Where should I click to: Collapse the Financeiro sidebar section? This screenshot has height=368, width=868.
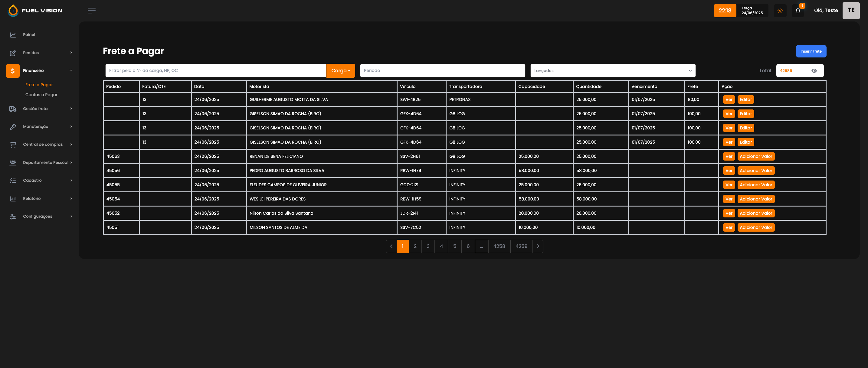40,71
